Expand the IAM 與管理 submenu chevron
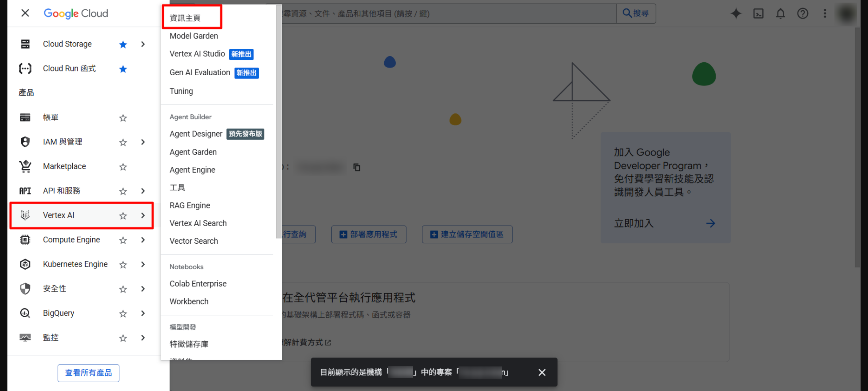This screenshot has width=868, height=391. coord(143,142)
